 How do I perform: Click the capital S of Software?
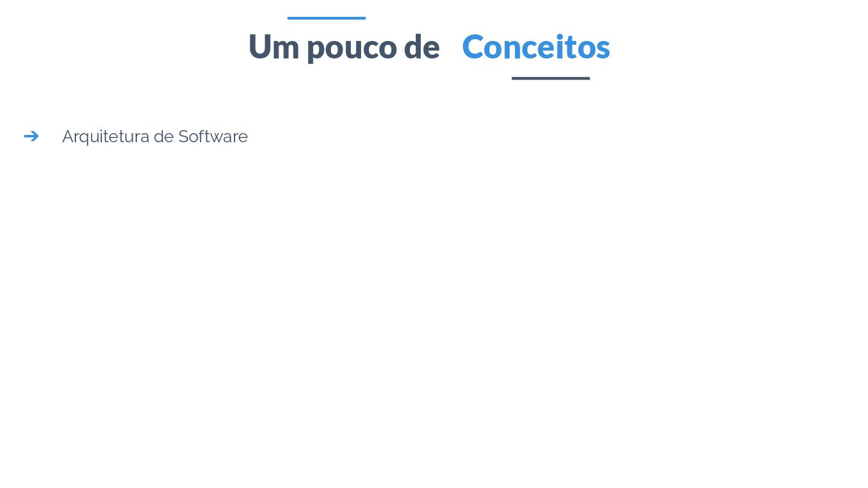click(x=183, y=137)
